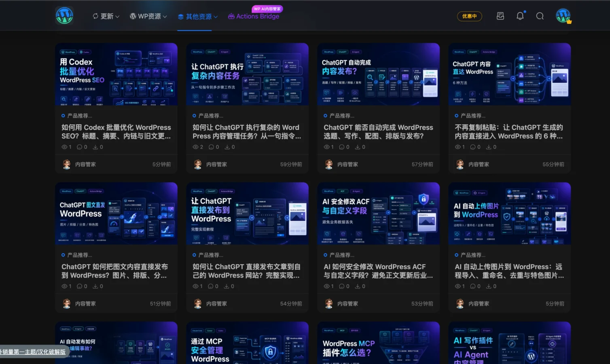Click download icon on 不再复制粘贴 card

point(489,147)
